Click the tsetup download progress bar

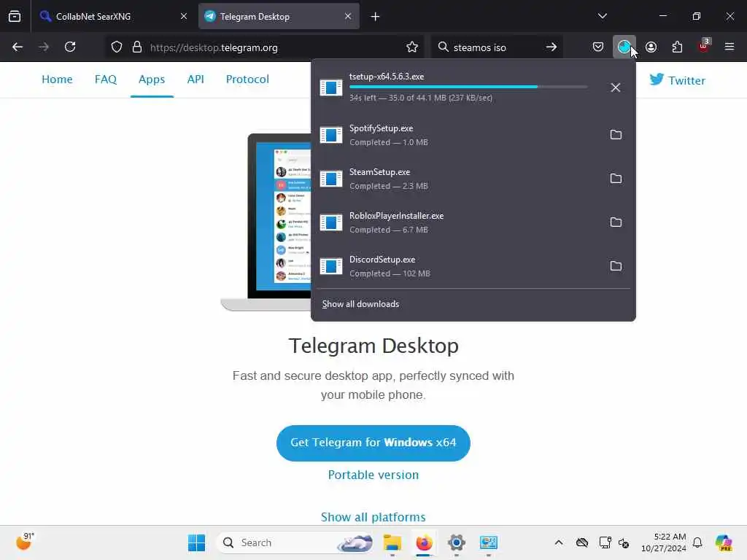468,87
